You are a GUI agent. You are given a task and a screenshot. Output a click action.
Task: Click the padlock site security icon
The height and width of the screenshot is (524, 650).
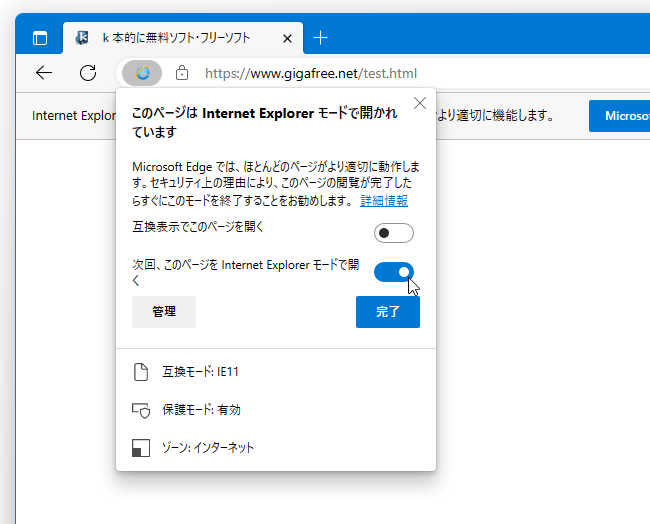click(182, 73)
